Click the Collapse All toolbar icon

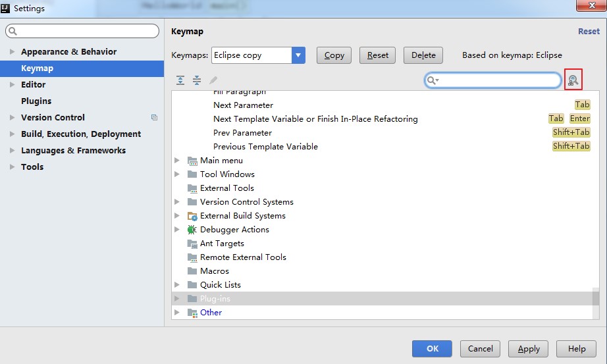(197, 80)
